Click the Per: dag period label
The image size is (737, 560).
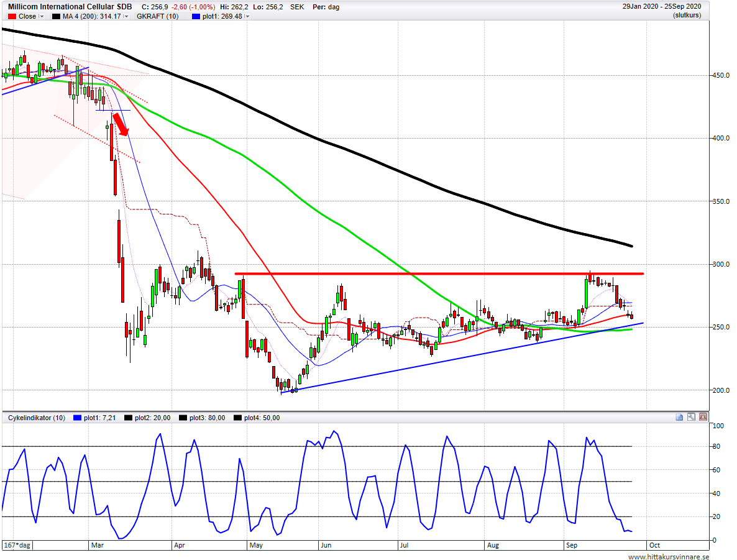click(326, 7)
